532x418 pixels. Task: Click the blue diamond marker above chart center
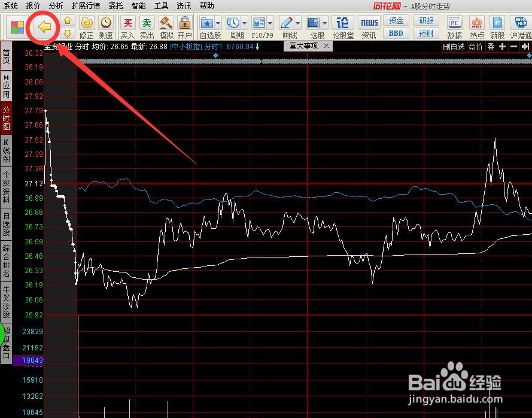pos(215,55)
